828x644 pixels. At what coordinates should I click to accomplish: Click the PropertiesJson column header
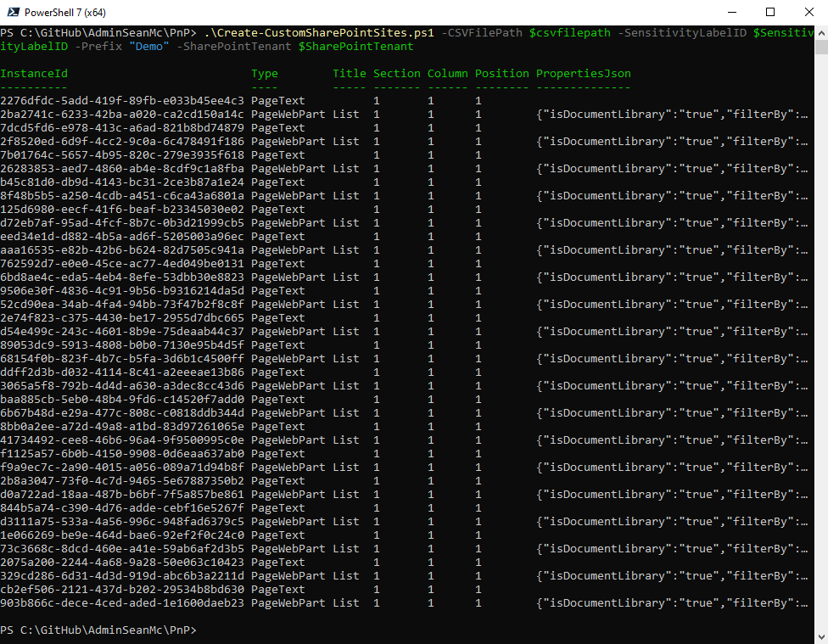pyautogui.click(x=583, y=74)
